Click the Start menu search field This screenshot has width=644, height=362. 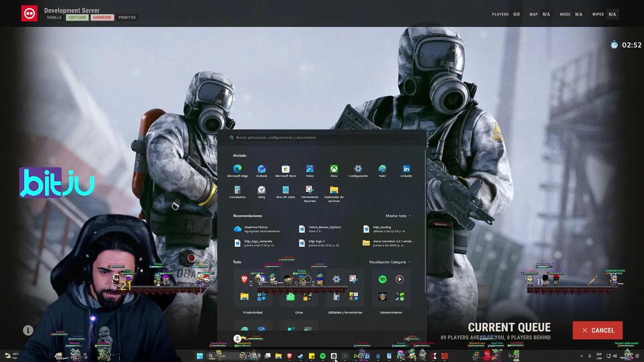tap(322, 137)
